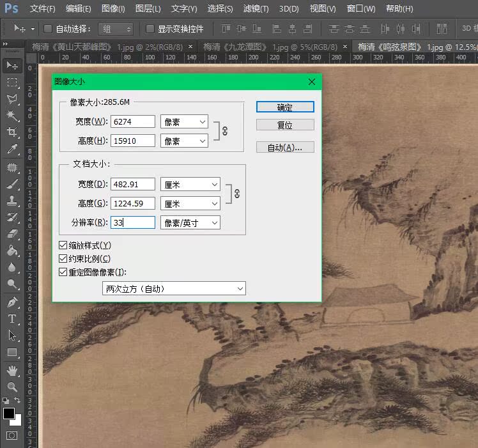Image resolution: width=478 pixels, height=448 pixels.
Task: Click the Ps application logo
Action: 12,8
